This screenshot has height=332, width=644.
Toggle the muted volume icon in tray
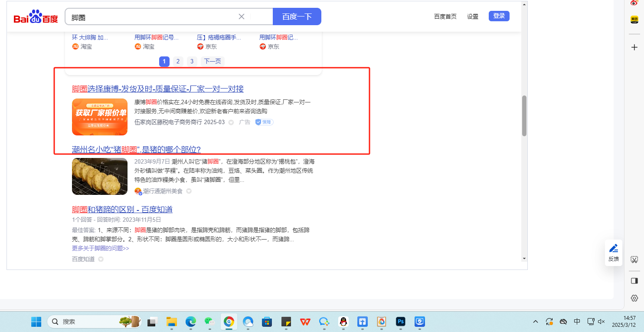(x=601, y=322)
